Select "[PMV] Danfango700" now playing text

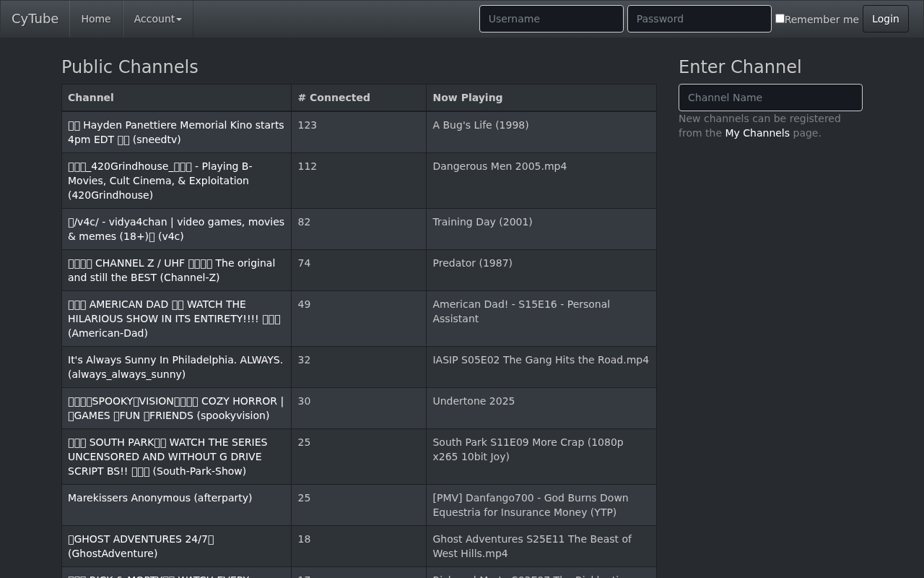coord(531,505)
